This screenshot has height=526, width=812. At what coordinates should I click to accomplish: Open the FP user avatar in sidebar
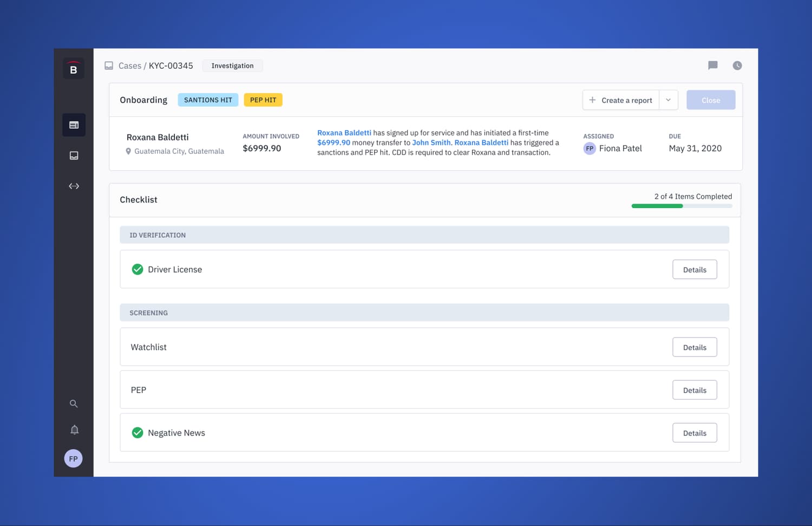[74, 458]
